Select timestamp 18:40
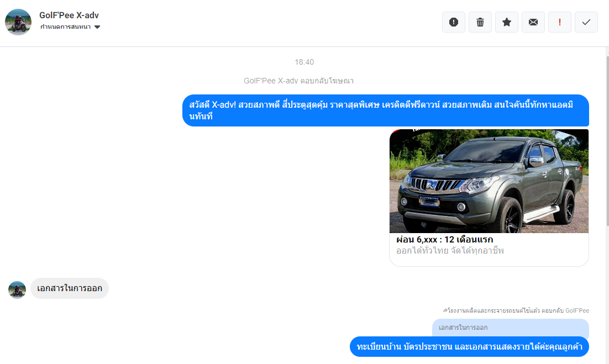The image size is (609, 364). click(304, 62)
